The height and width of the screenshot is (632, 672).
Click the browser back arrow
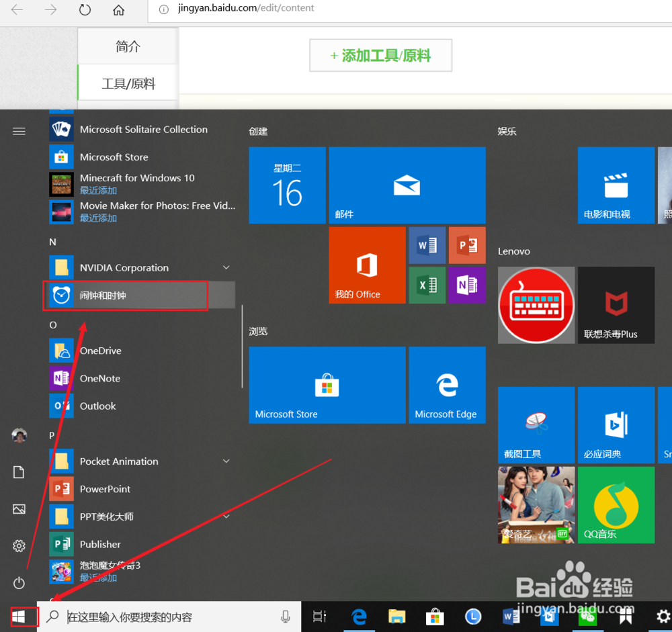click(17, 9)
